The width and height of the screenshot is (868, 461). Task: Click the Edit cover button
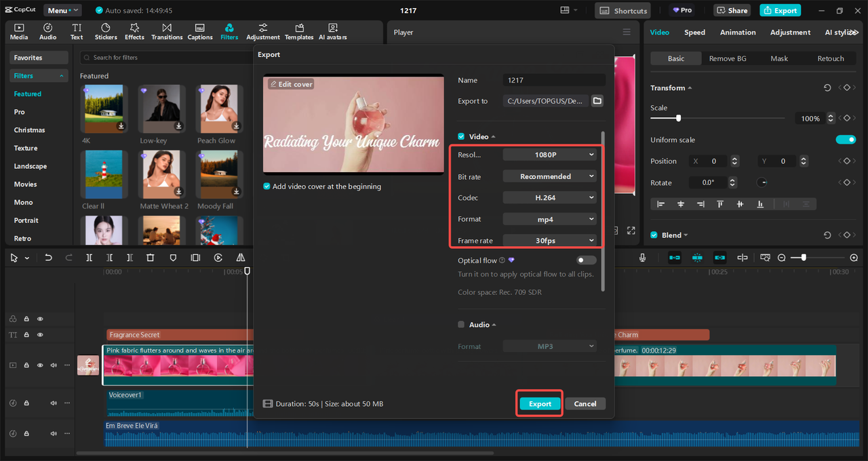click(x=291, y=84)
